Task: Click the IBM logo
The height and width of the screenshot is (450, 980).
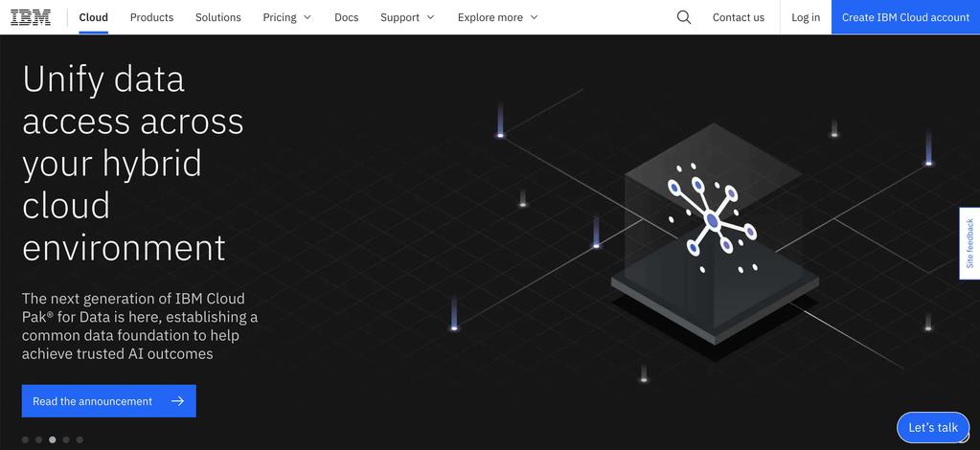Action: point(31,17)
